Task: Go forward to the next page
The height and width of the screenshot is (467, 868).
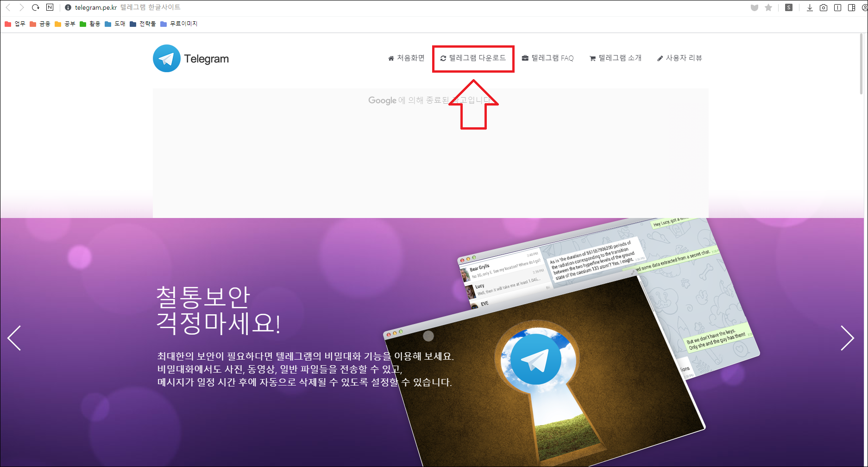Action: [x=21, y=7]
